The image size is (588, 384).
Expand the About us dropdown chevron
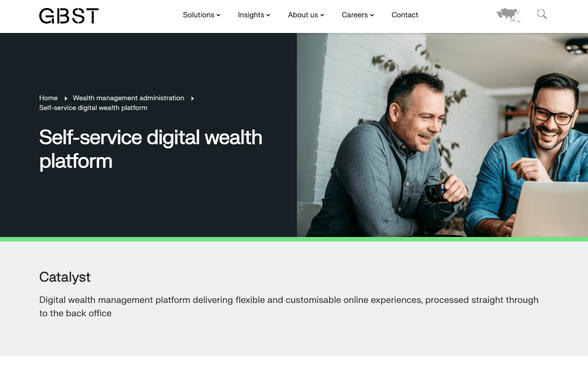322,16
